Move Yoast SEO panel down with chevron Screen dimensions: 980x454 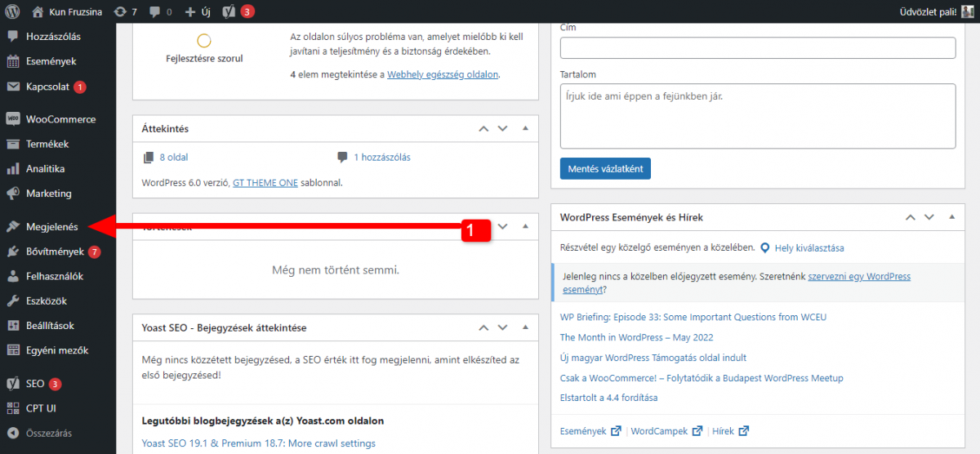click(502, 327)
